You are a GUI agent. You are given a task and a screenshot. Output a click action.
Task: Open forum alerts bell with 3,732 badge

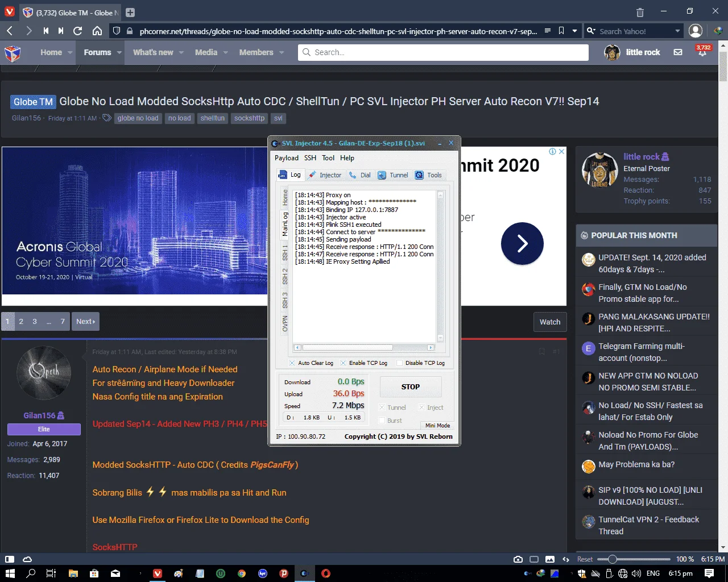[703, 51]
